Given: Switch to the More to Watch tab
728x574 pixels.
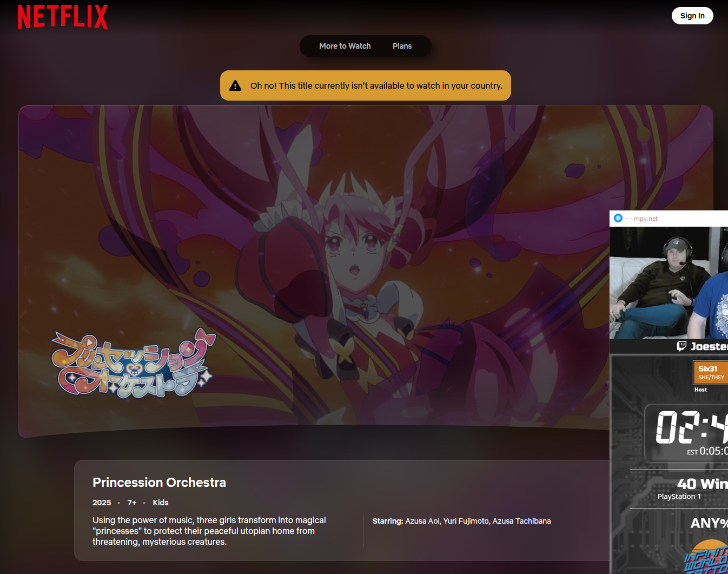Looking at the screenshot, I should [x=345, y=46].
